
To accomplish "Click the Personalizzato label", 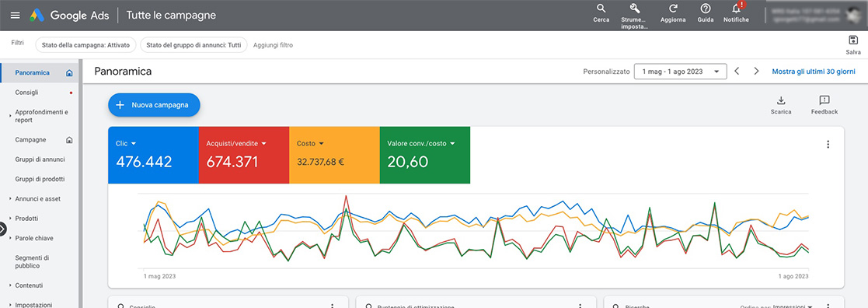I will [606, 72].
